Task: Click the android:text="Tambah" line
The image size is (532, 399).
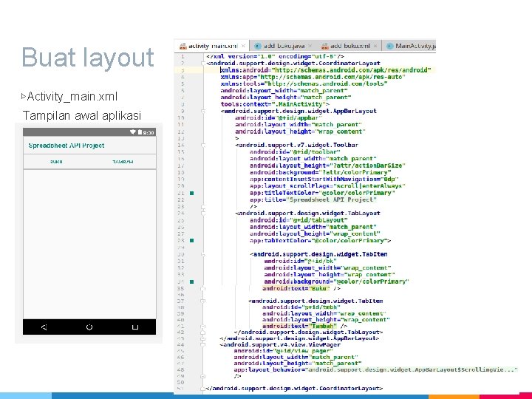Action: (x=304, y=326)
